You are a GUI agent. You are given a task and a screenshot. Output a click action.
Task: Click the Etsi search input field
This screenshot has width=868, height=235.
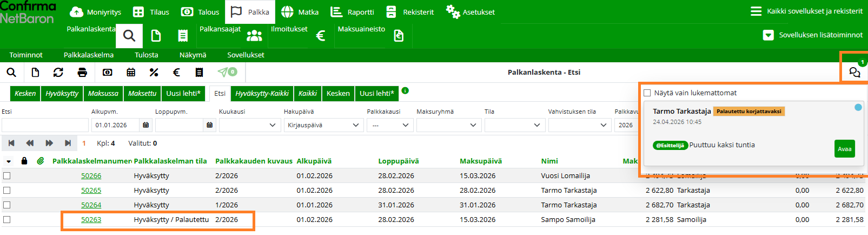45,125
